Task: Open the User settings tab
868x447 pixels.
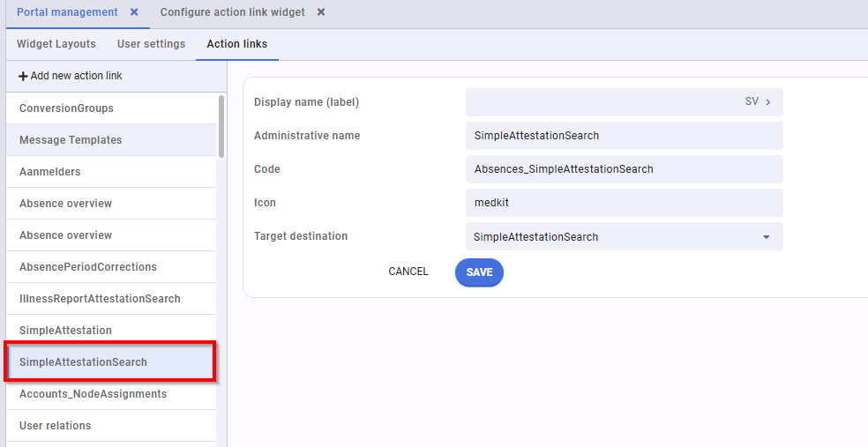Action: pyautogui.click(x=151, y=44)
